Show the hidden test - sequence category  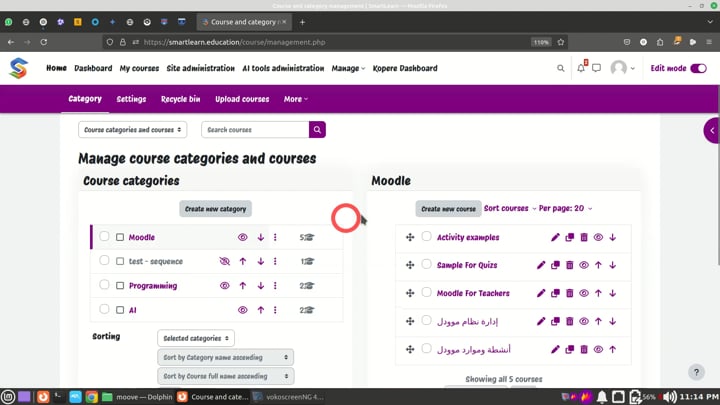225,261
